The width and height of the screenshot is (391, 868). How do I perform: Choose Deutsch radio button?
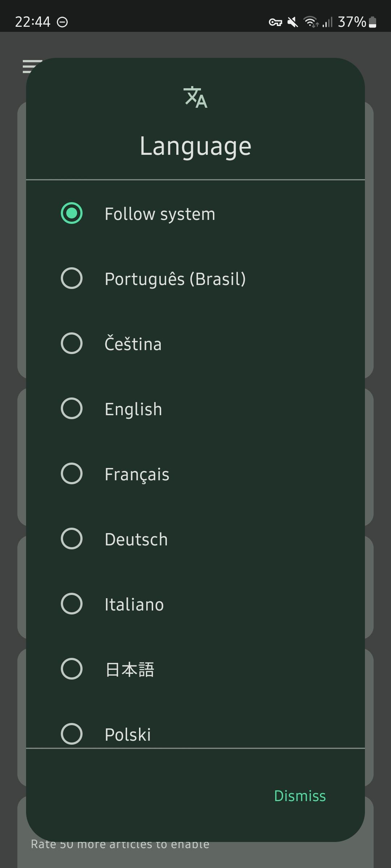click(72, 539)
